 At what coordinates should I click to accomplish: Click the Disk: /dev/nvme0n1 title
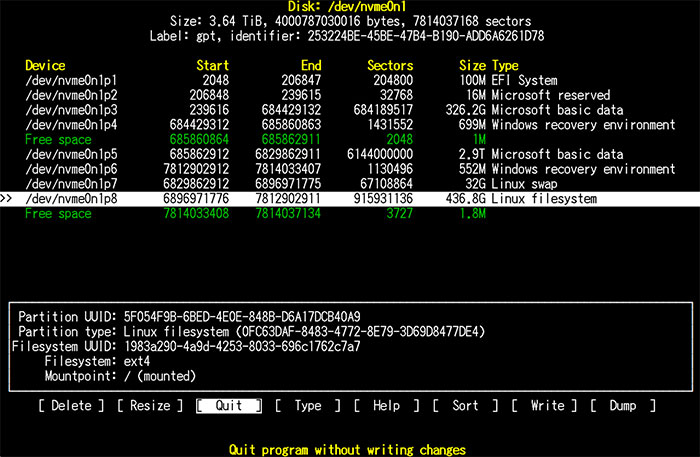point(347,7)
